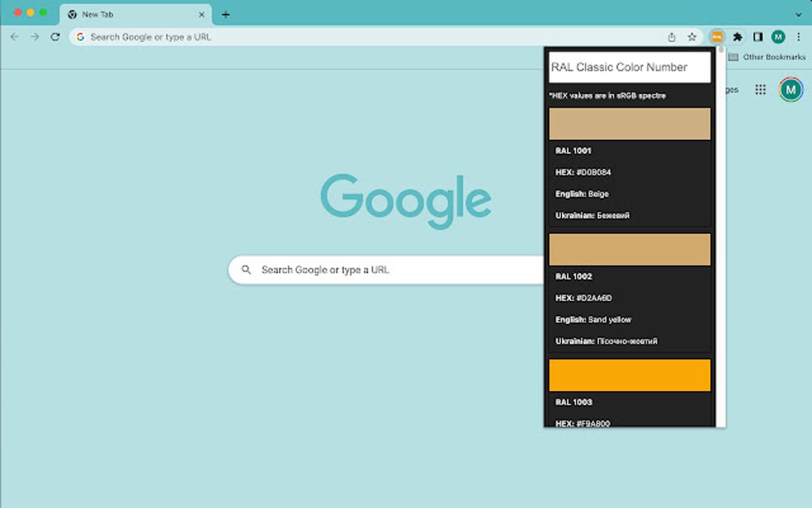This screenshot has width=812, height=508.
Task: Click the Extensions puzzle piece icon
Action: pos(737,37)
